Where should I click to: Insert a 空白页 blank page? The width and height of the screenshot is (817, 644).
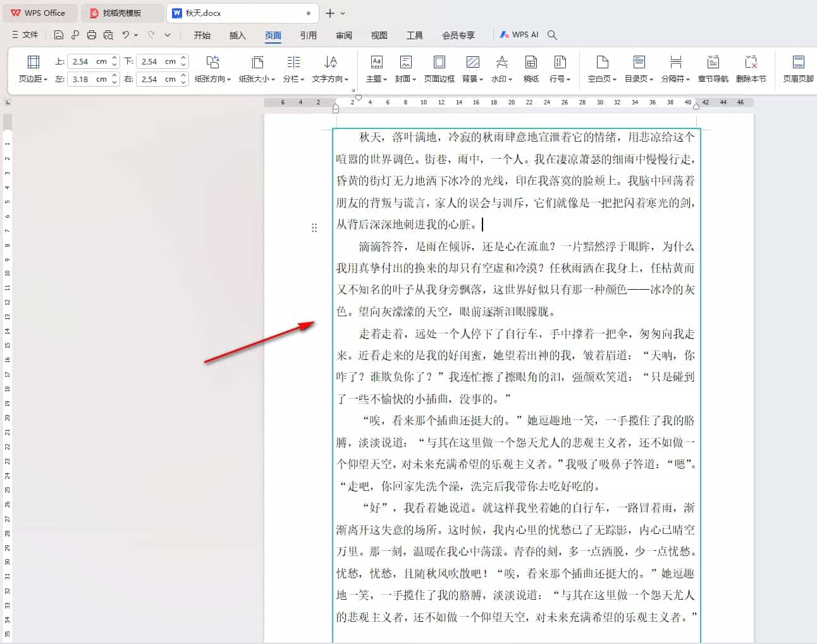pyautogui.click(x=602, y=70)
